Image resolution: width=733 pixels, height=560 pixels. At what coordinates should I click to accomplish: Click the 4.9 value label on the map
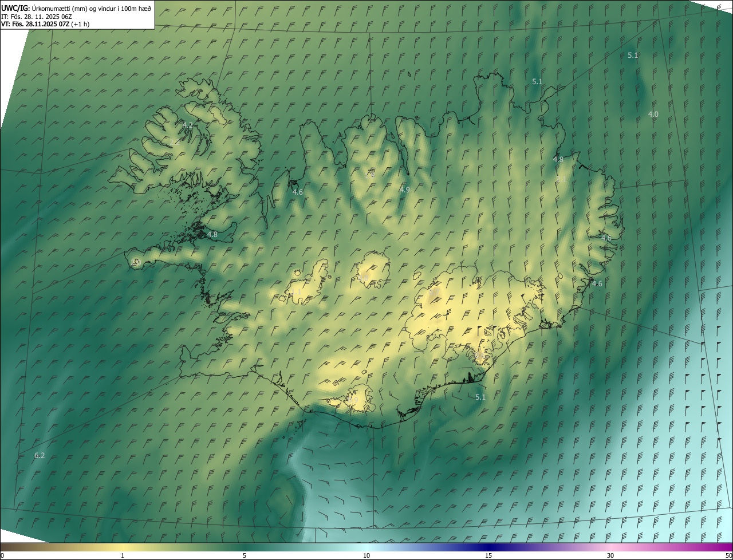[404, 190]
